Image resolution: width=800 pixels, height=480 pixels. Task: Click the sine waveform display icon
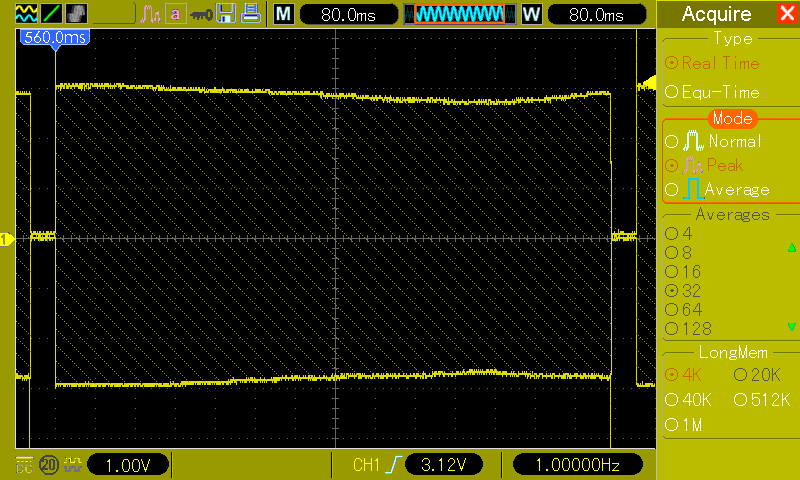tap(26, 14)
